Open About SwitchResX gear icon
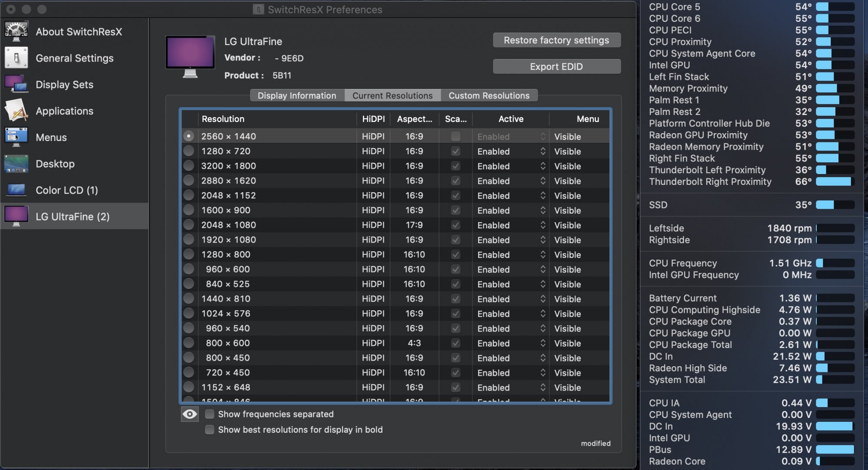 pyautogui.click(x=16, y=31)
